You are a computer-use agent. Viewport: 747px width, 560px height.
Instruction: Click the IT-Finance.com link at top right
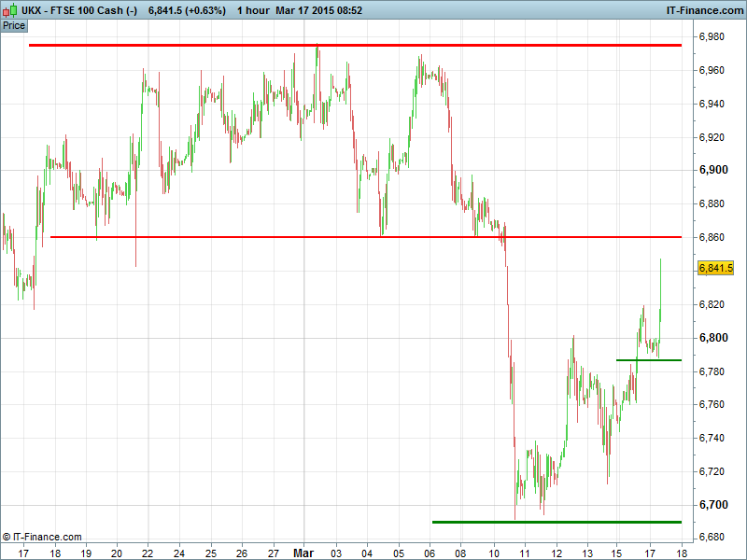click(x=703, y=10)
